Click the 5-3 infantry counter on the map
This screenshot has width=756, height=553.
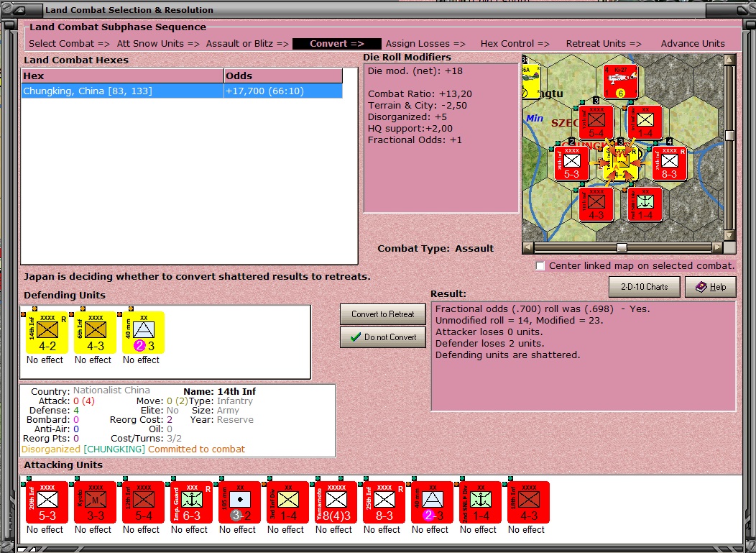571,163
